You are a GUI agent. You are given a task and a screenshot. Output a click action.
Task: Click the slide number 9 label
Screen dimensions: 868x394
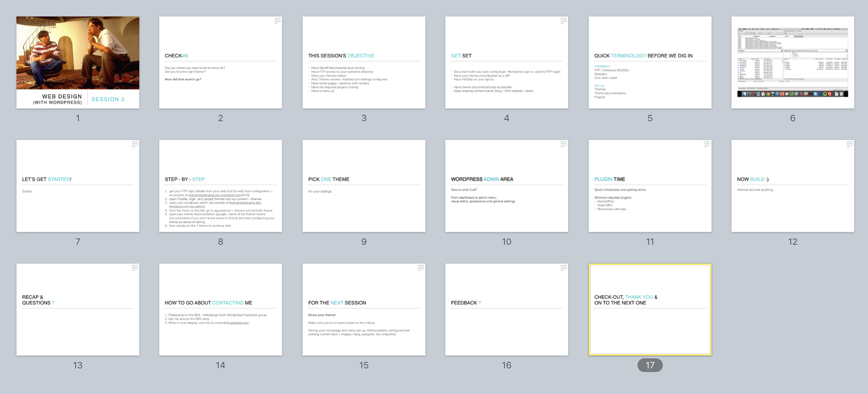363,242
